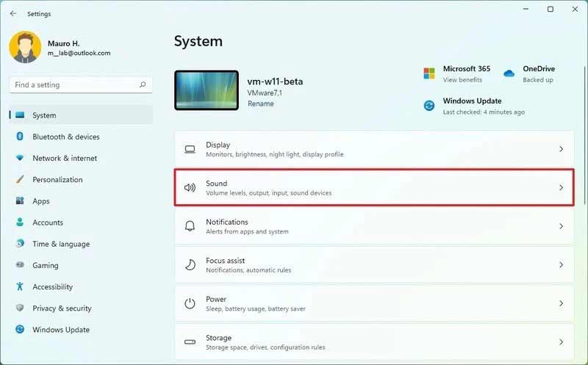Screen dimensions: 588x365
Task: Click the Bluetooth icon in sidebar
Action: coord(20,137)
